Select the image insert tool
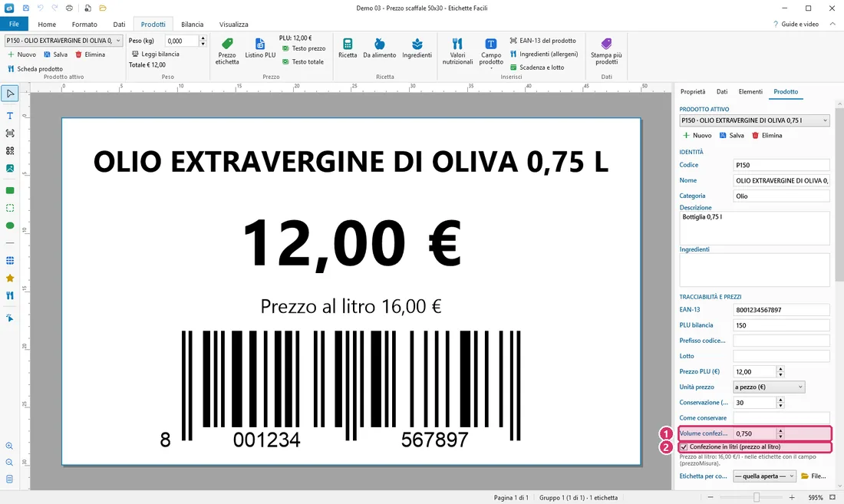844x504 pixels. (10, 168)
